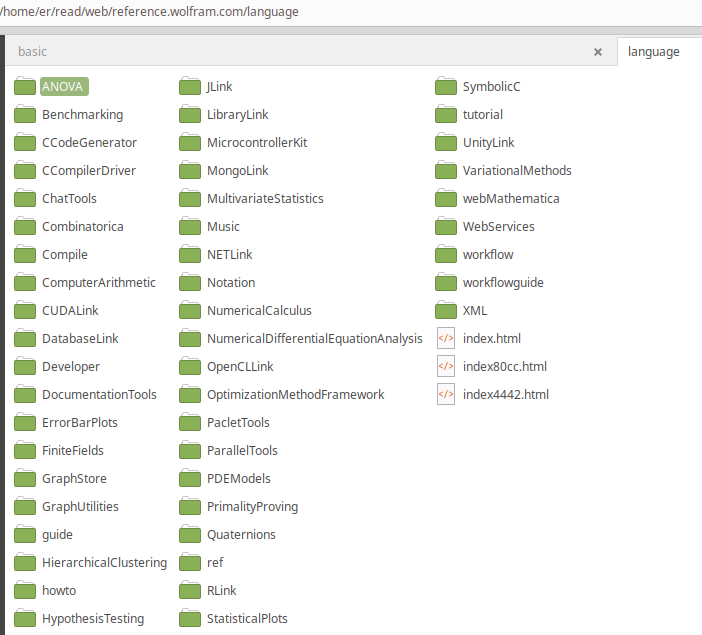
Task: Click the SymbolicC folder icon
Action: tap(446, 86)
